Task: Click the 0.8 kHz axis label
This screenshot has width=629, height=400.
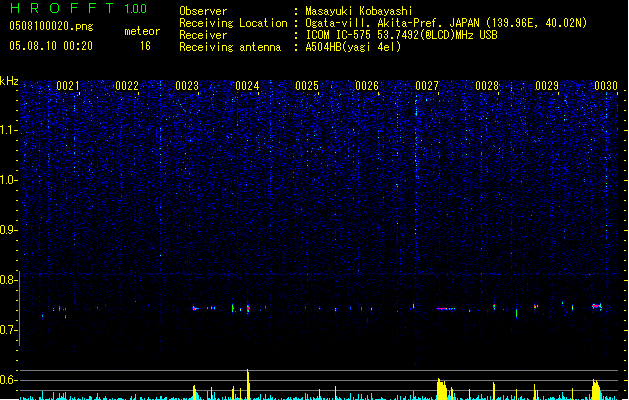Action: click(x=9, y=280)
